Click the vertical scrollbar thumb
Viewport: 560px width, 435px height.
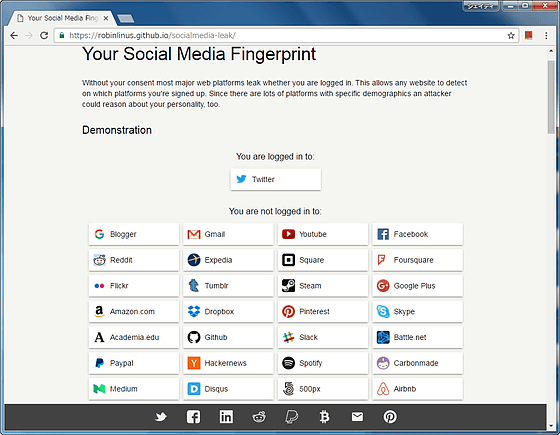(x=551, y=97)
